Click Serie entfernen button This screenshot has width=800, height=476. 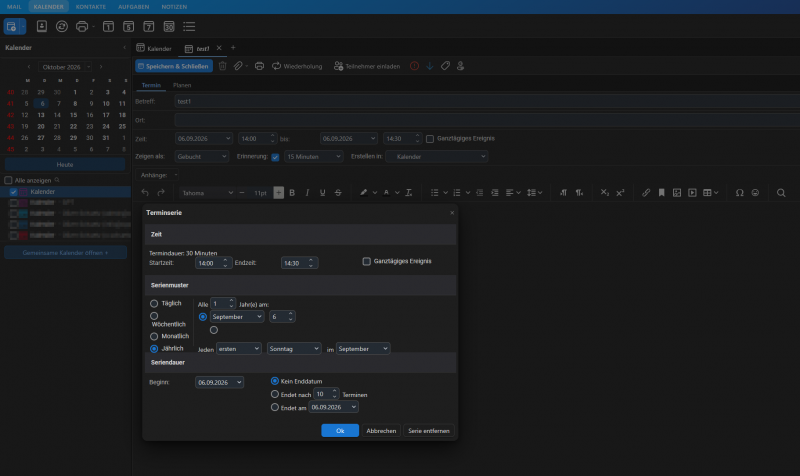429,431
